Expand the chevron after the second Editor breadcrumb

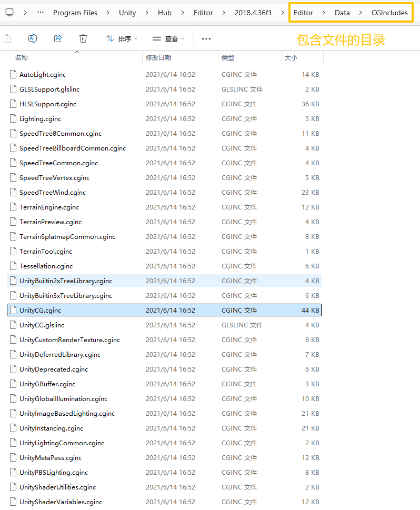(x=324, y=13)
